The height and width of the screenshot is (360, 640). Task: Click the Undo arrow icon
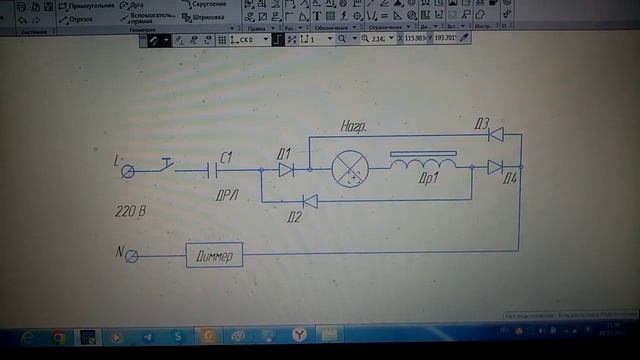pos(22,19)
